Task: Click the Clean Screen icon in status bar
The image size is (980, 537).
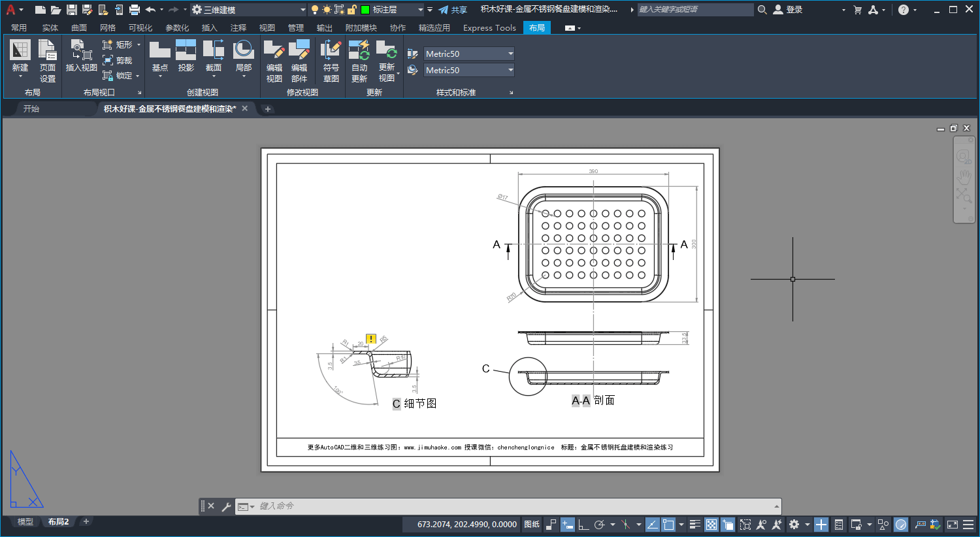Action: (x=953, y=525)
